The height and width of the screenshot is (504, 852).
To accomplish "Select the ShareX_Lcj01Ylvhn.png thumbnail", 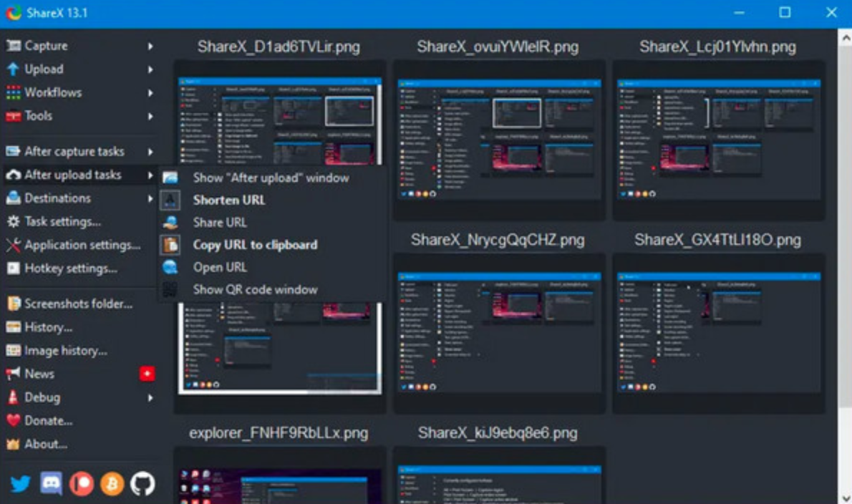I will pos(718,140).
